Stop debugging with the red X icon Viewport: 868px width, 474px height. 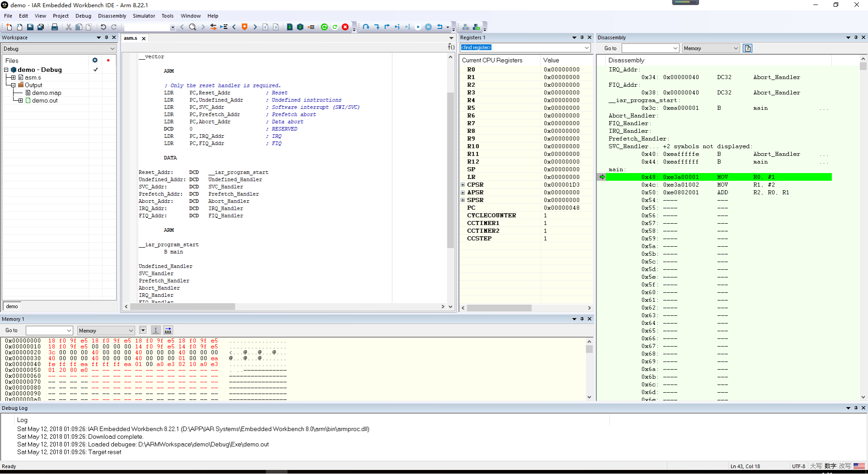point(345,27)
